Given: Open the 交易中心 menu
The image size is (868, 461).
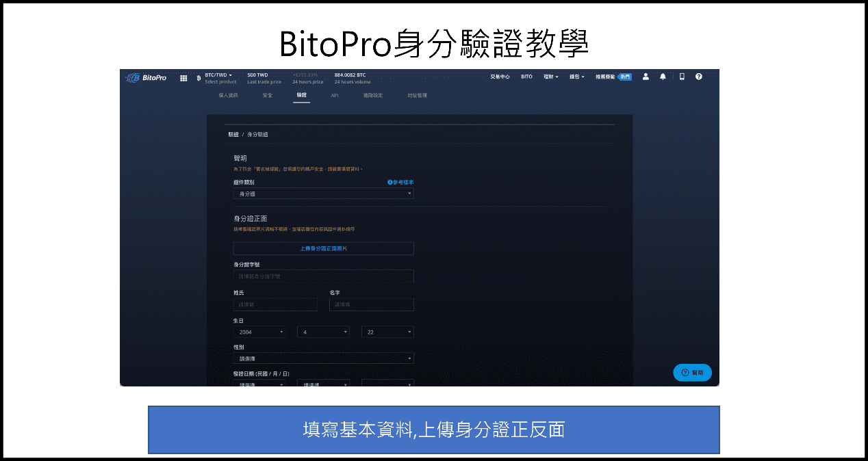Looking at the screenshot, I should [x=500, y=77].
